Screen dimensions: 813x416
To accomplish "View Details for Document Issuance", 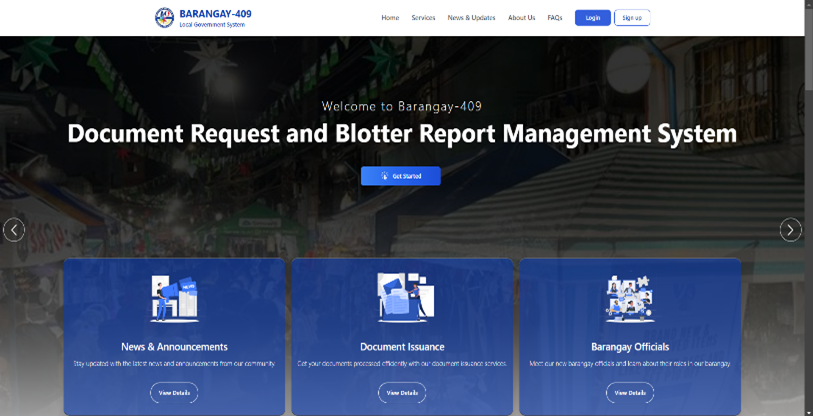I will point(402,393).
